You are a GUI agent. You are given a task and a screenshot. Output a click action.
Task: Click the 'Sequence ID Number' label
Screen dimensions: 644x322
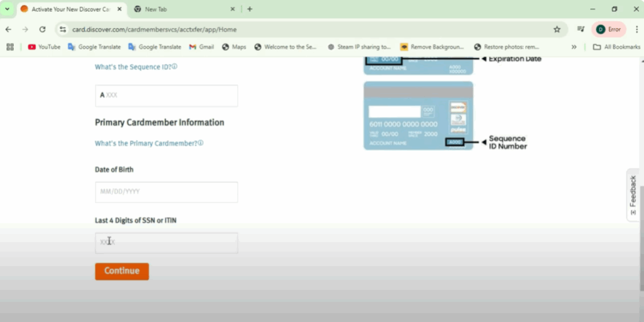508,142
